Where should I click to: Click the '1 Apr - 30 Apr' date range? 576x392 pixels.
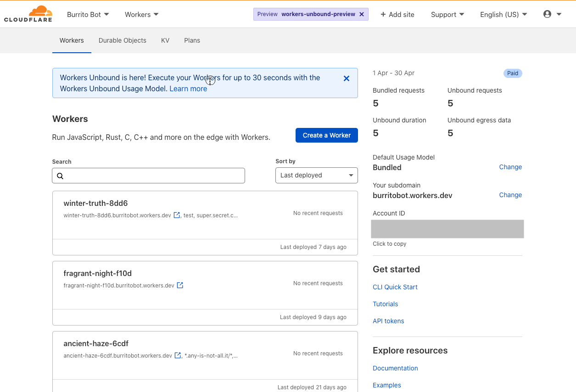[393, 73]
